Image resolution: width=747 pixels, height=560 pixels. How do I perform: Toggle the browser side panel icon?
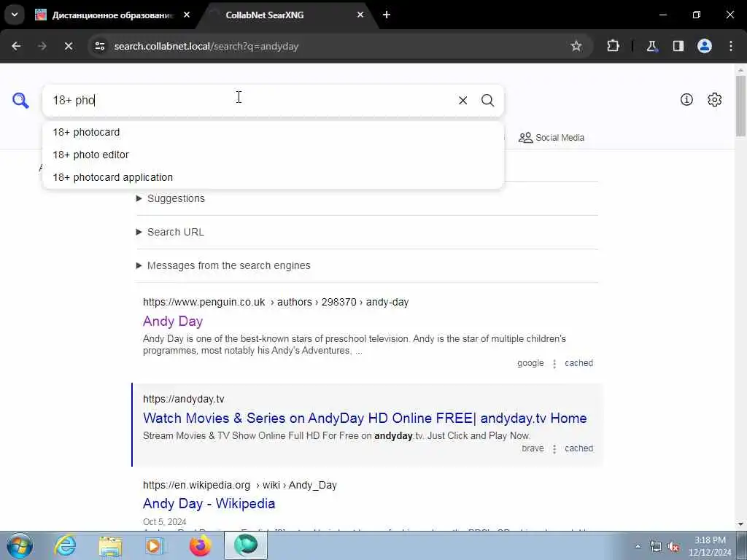tap(678, 46)
